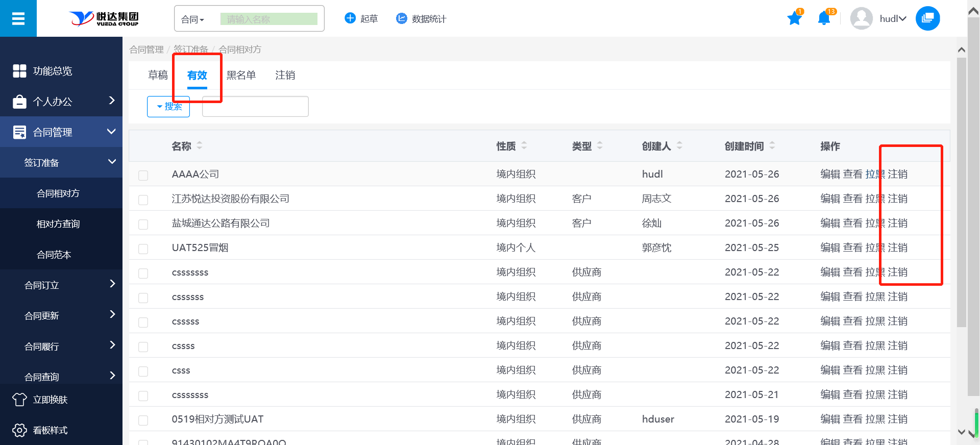980x445 pixels.
Task: Click the hamburger menu icon
Action: [x=18, y=19]
